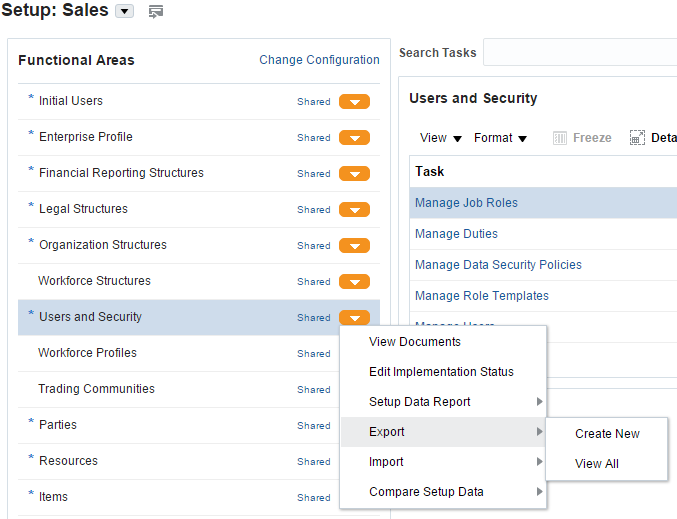Open the Setup: Sales dropdown arrow

pyautogui.click(x=125, y=12)
